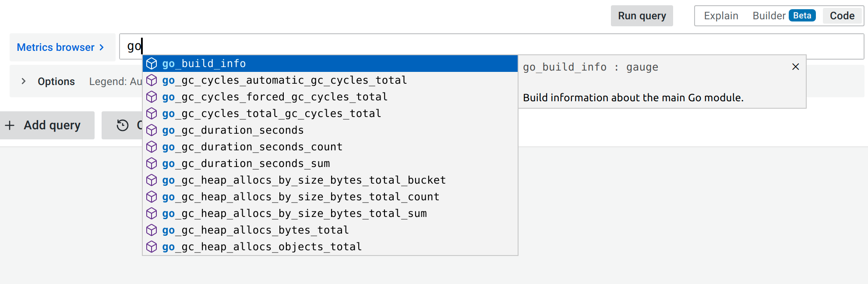Choose go_gc_cycles_automatic_gc_cycles_total from autocomplete
This screenshot has height=284, width=868.
click(285, 80)
